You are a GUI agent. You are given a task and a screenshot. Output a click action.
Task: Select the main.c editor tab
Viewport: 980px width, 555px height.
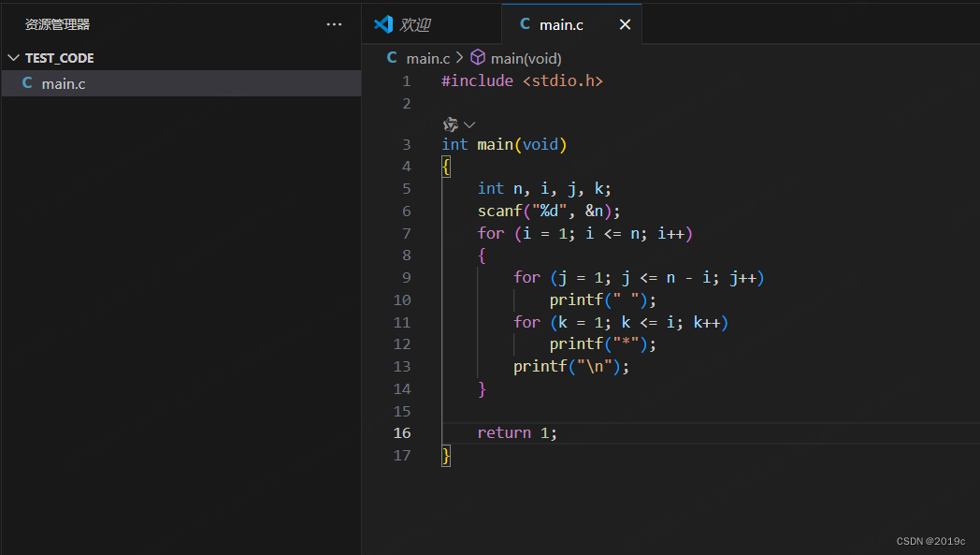pyautogui.click(x=561, y=25)
